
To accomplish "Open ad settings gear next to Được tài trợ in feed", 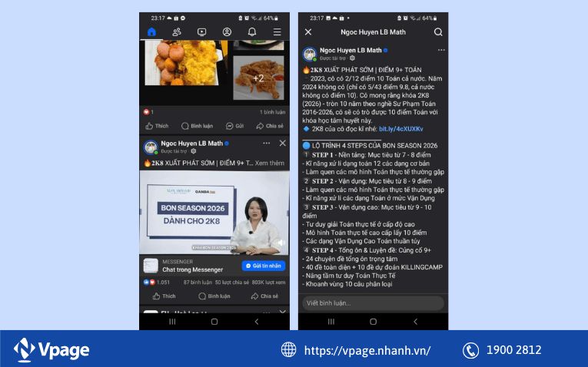I will click(x=194, y=151).
